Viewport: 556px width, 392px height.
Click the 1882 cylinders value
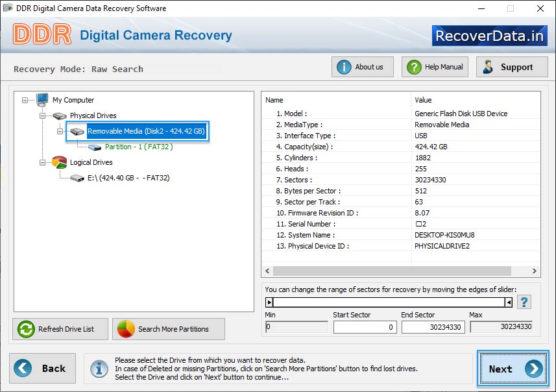point(422,158)
